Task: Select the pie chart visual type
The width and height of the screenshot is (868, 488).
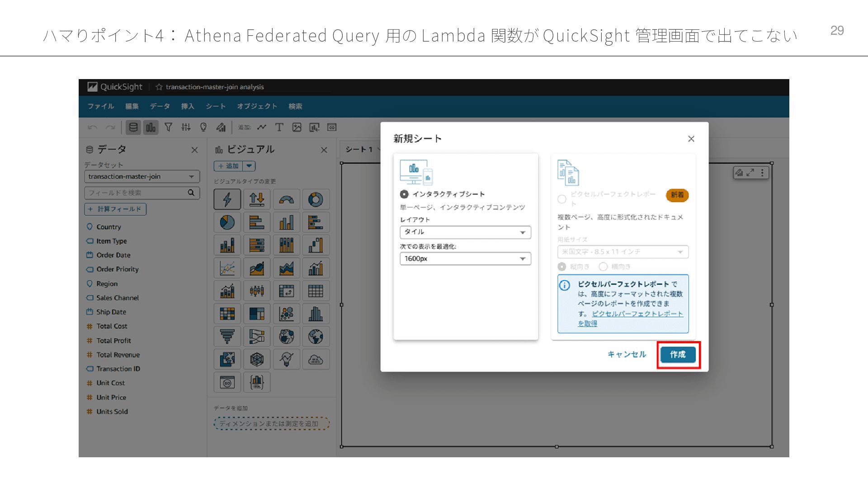Action: point(227,222)
